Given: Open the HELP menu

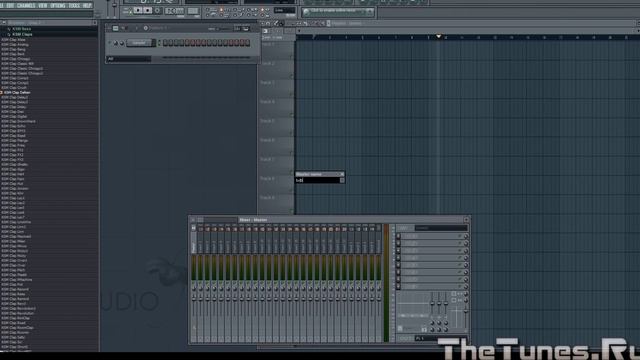Looking at the screenshot, I should click(87, 6).
